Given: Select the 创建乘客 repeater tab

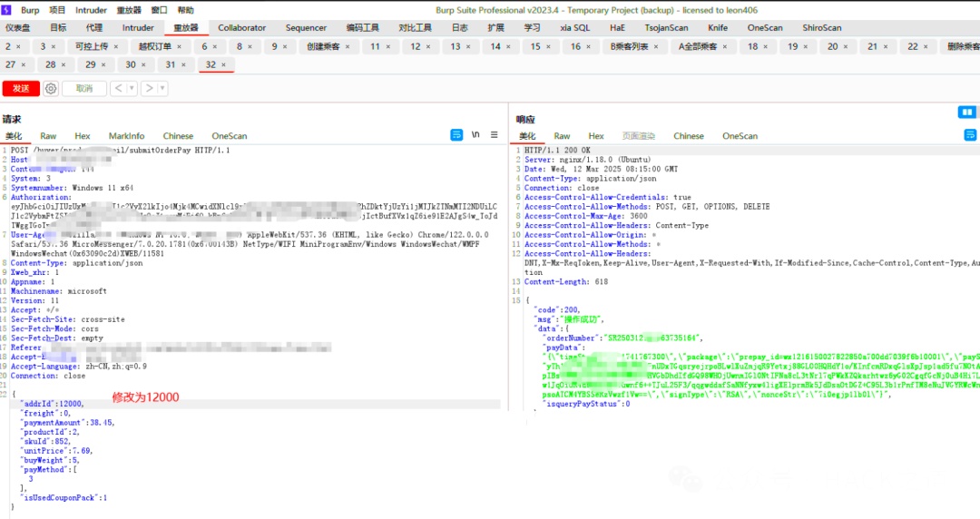Looking at the screenshot, I should (323, 47).
